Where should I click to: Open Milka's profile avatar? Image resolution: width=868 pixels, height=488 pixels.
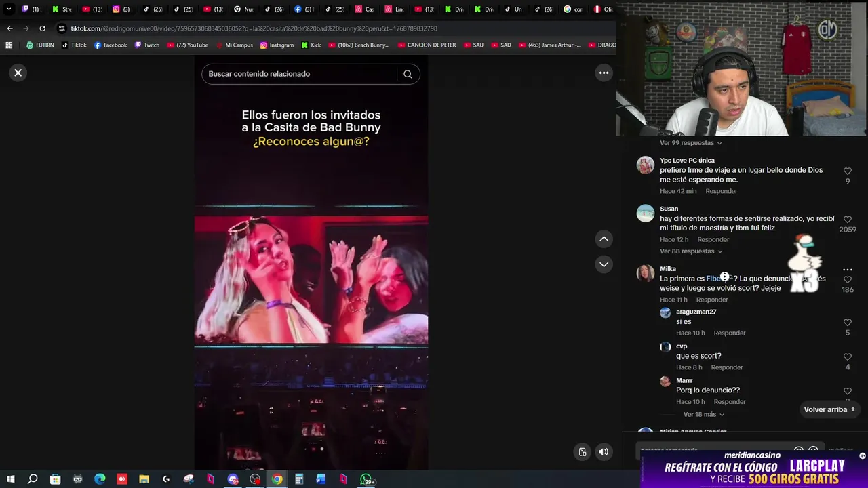click(645, 272)
